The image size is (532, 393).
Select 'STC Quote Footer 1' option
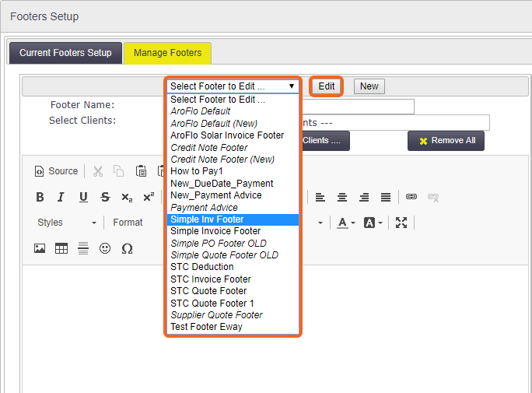(x=233, y=303)
